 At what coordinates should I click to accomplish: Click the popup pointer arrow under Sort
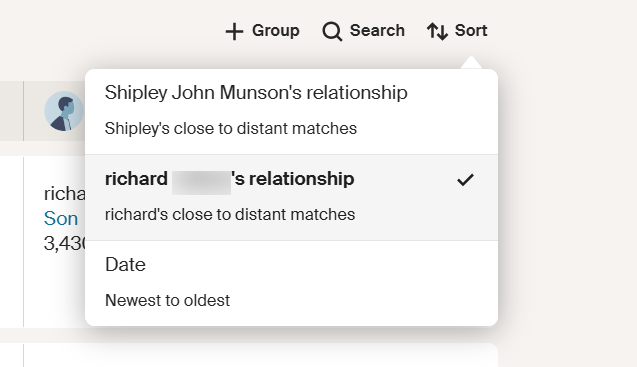(x=471, y=63)
